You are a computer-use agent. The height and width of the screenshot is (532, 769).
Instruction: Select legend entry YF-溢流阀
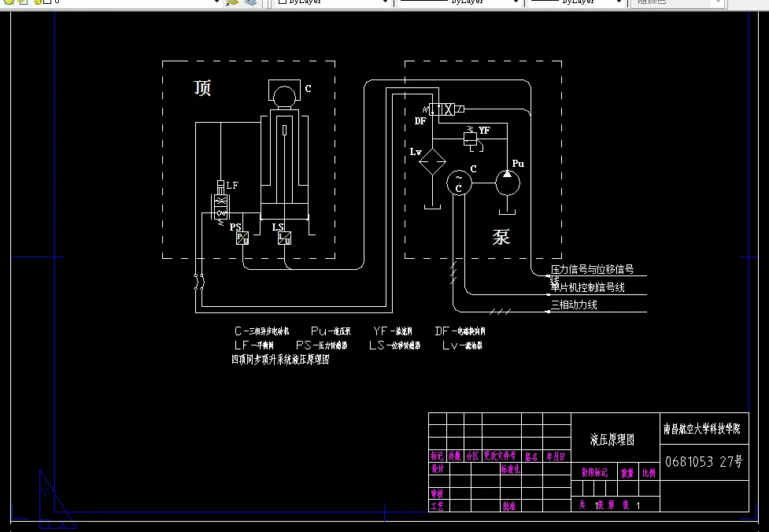point(393,331)
